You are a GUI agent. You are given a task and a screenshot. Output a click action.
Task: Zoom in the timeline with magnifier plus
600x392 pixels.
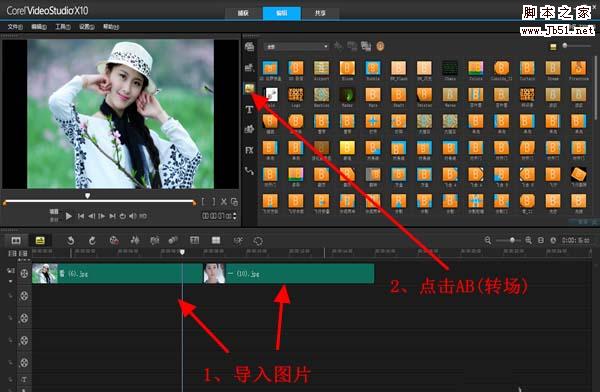[x=528, y=240]
